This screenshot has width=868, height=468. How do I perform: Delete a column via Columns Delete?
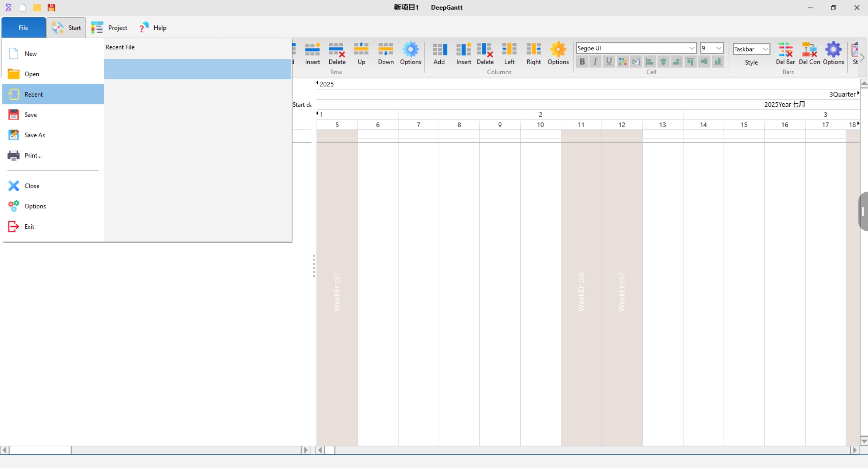485,54
